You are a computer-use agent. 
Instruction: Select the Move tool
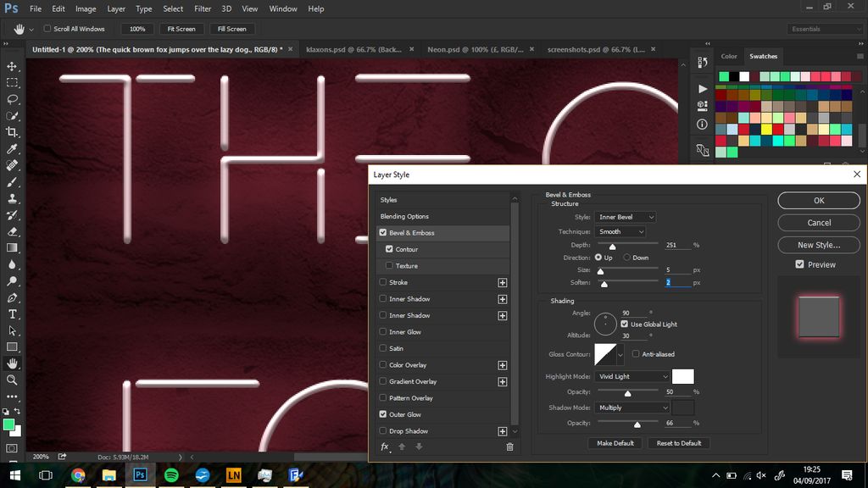12,64
